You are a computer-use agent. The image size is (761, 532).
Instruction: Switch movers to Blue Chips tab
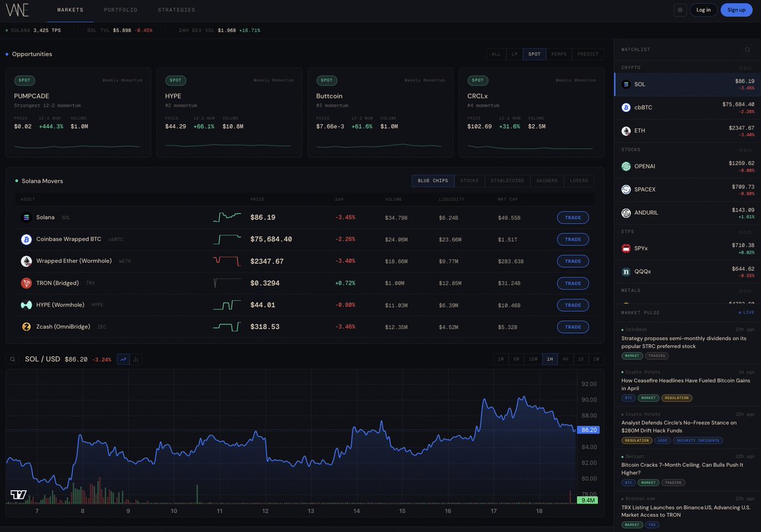tap(433, 181)
